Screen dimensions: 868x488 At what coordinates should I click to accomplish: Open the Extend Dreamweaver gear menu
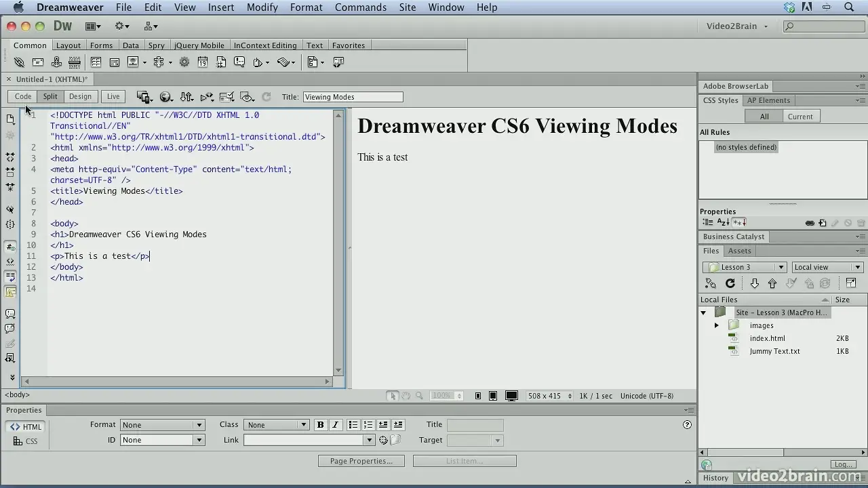pos(123,26)
